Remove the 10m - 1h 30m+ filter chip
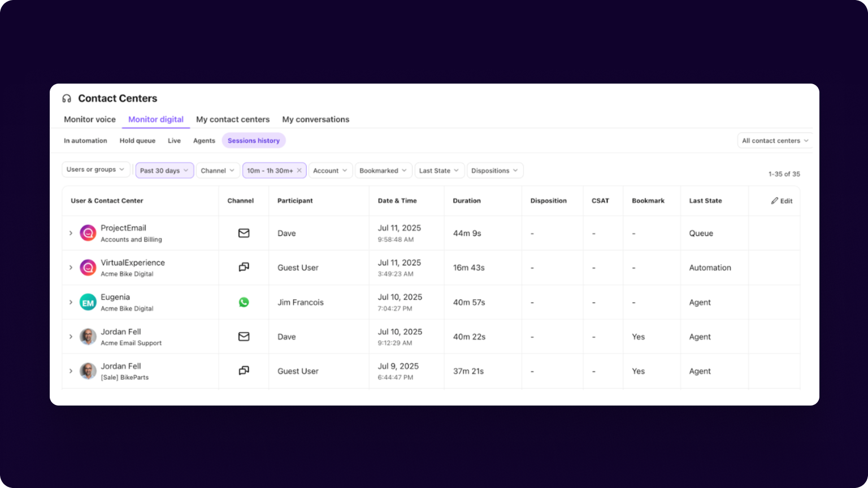This screenshot has width=868, height=488. [298, 170]
